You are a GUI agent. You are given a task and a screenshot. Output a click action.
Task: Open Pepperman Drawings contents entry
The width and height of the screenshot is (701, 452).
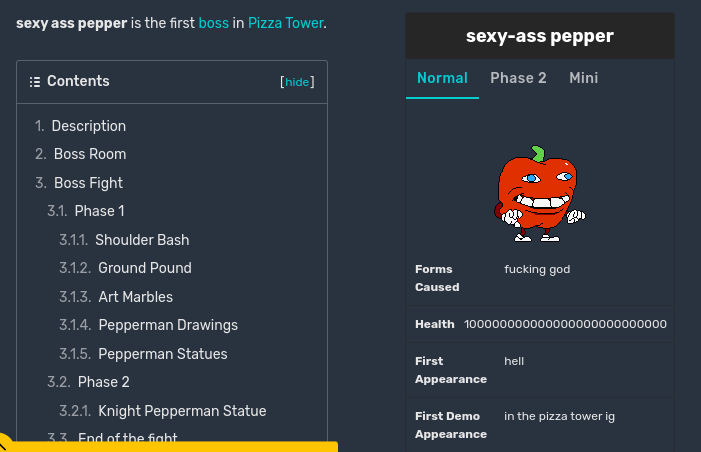pyautogui.click(x=168, y=325)
